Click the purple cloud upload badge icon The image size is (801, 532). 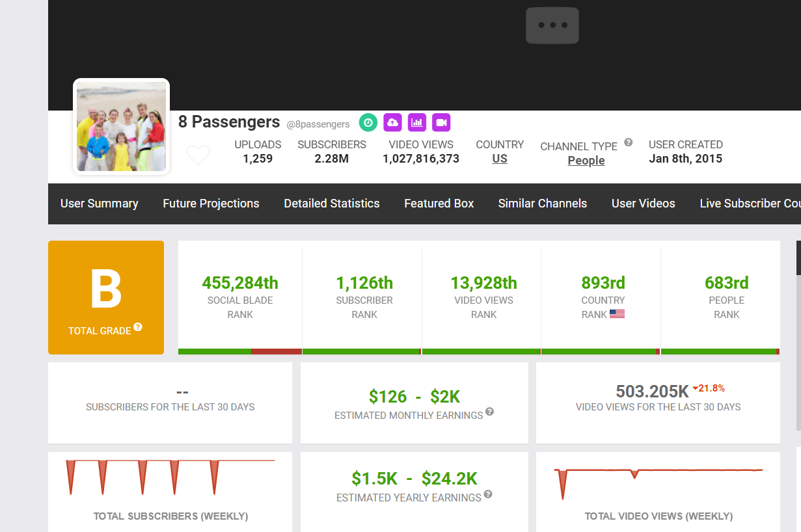tap(392, 122)
